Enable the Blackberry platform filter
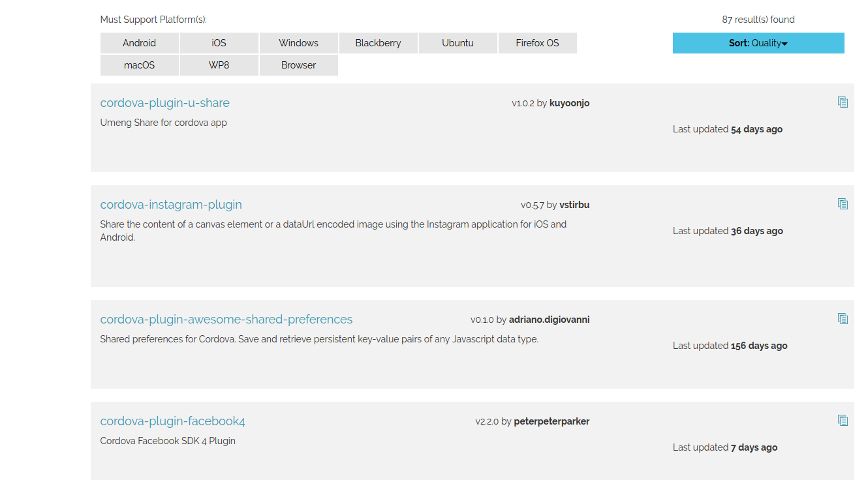The height and width of the screenshot is (480, 868). (378, 42)
